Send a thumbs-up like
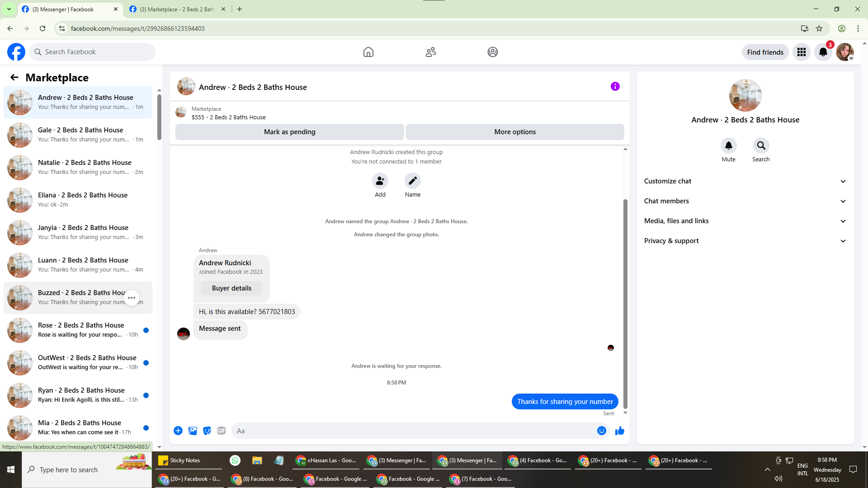 click(620, 431)
